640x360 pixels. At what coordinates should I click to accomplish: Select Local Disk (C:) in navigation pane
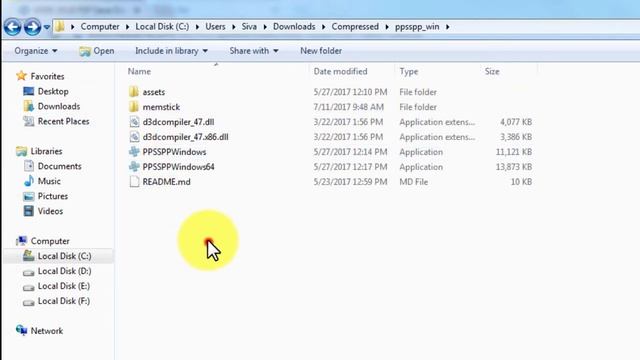coord(64,256)
